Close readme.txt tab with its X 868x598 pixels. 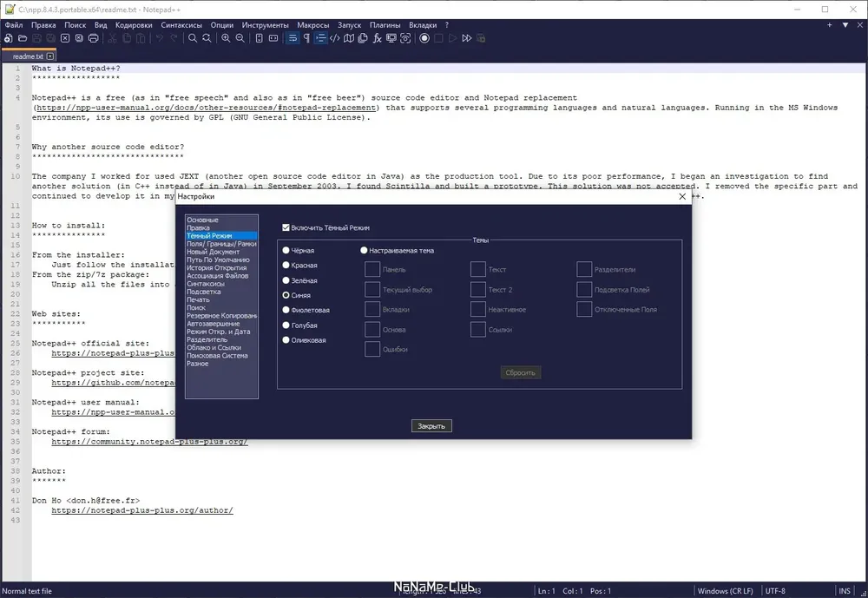(x=50, y=56)
